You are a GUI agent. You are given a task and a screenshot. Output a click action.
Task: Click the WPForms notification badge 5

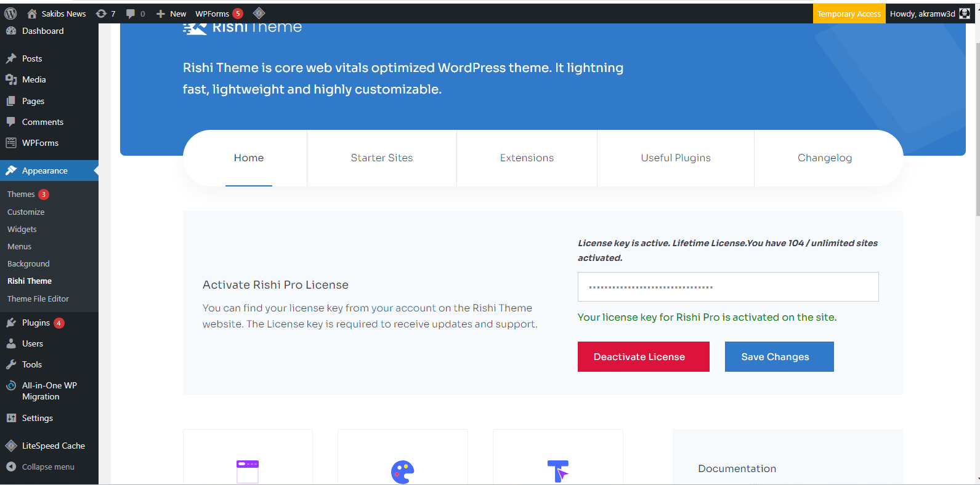[238, 14]
